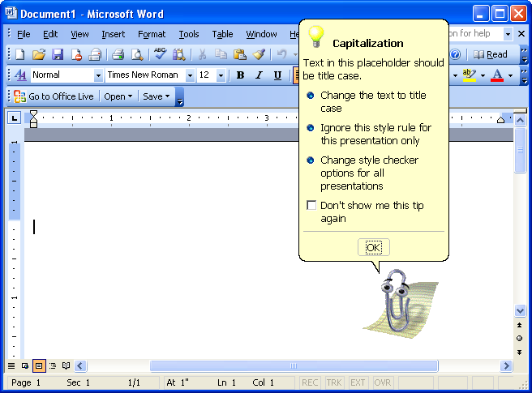Undo the last action

(x=281, y=54)
